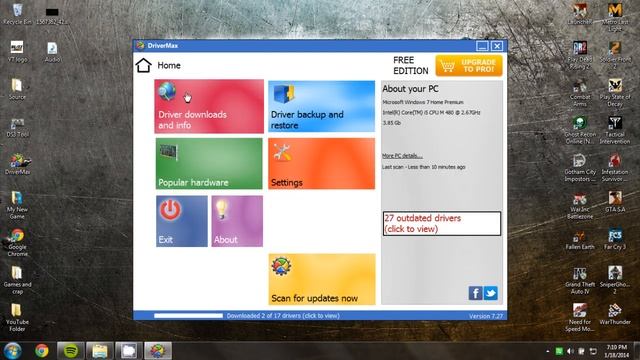Screen dimensions: 640x360
Task: Open the Settings tile in DriverMax
Action: pyautogui.click(x=322, y=163)
